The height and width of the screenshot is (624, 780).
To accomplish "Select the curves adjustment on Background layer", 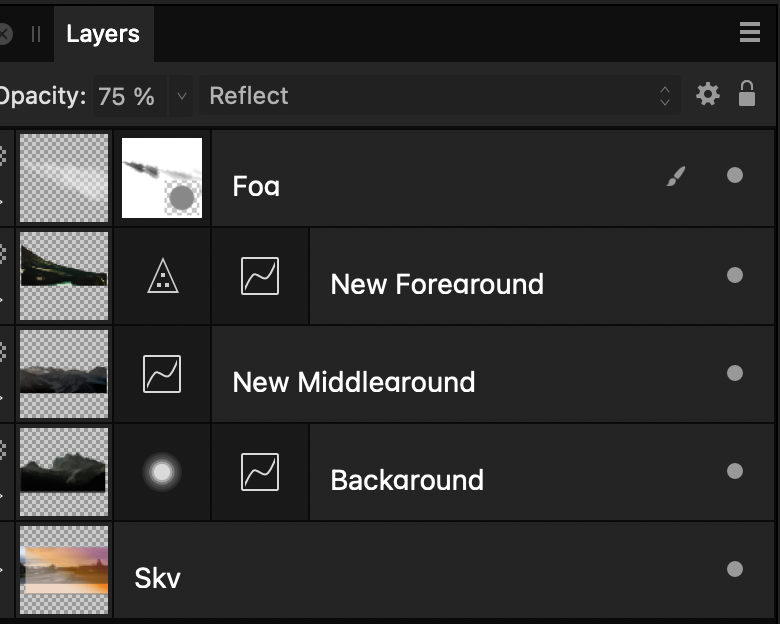I will tap(260, 472).
